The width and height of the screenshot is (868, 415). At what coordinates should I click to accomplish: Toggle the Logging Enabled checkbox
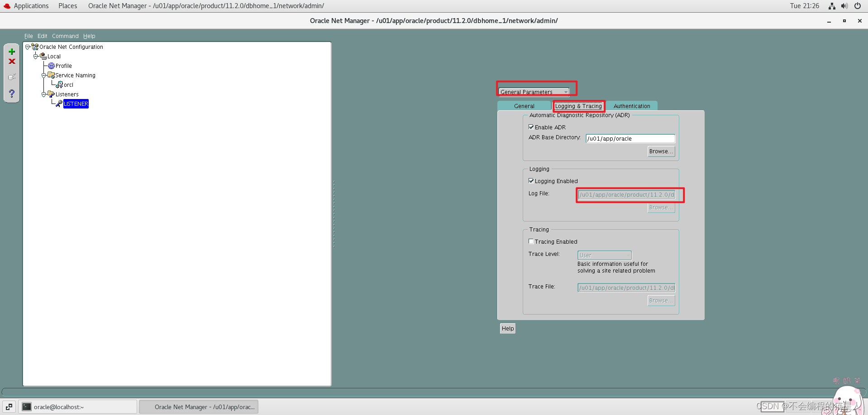point(531,181)
